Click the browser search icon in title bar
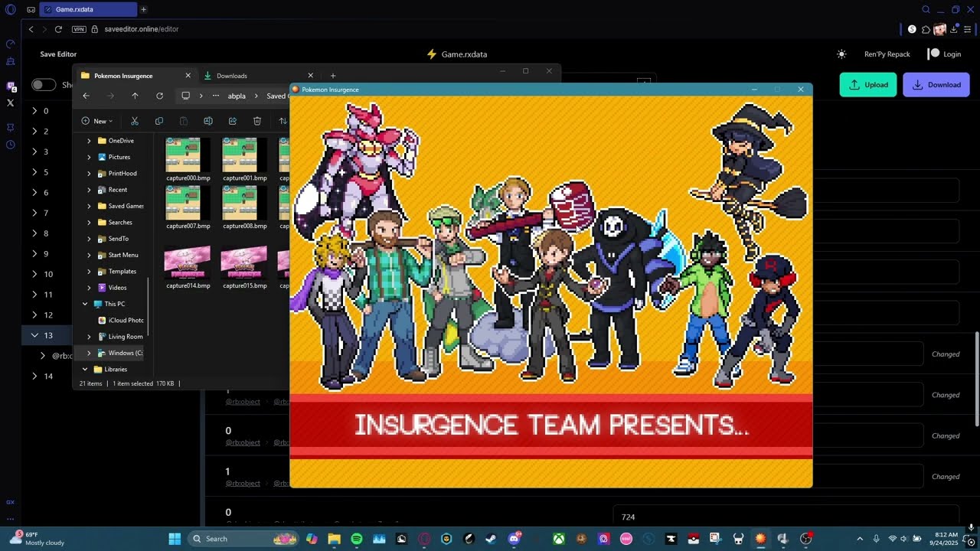Viewport: 980px width, 551px height. coord(926,9)
